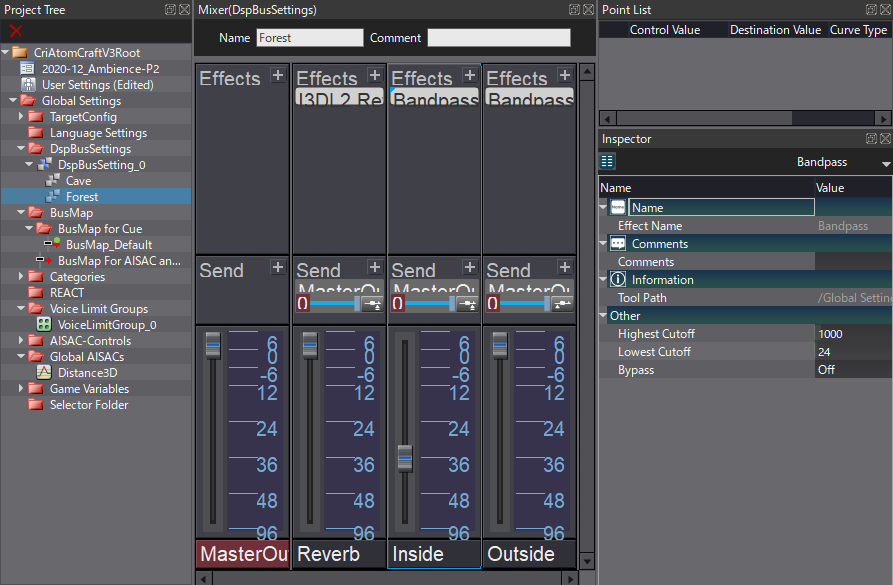Image resolution: width=893 pixels, height=585 pixels.
Task: Expand the TargetConfig folder
Action: [21, 116]
